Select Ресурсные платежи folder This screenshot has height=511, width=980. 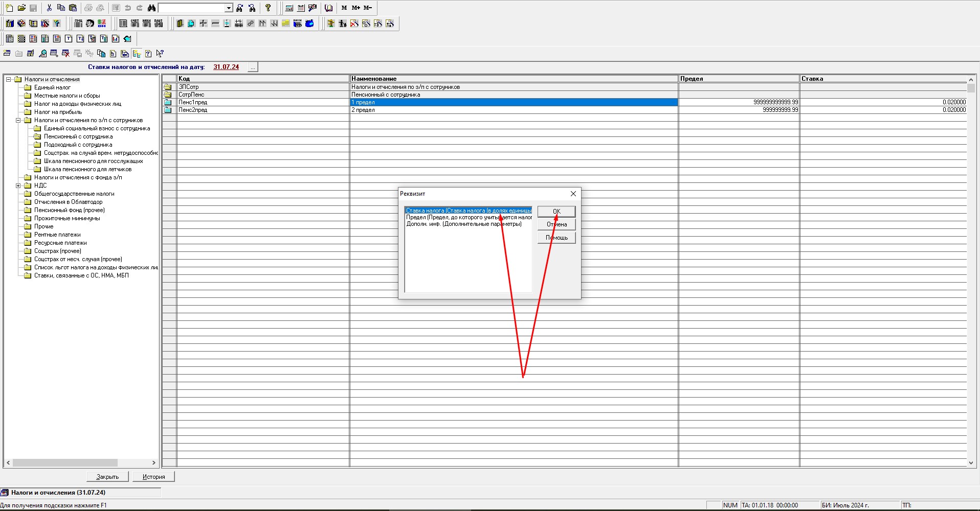(x=60, y=243)
